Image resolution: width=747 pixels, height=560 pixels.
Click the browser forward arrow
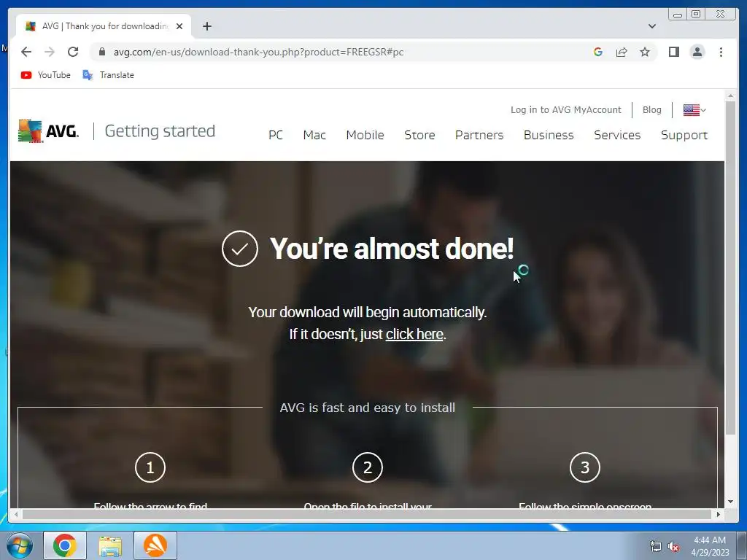pos(50,52)
